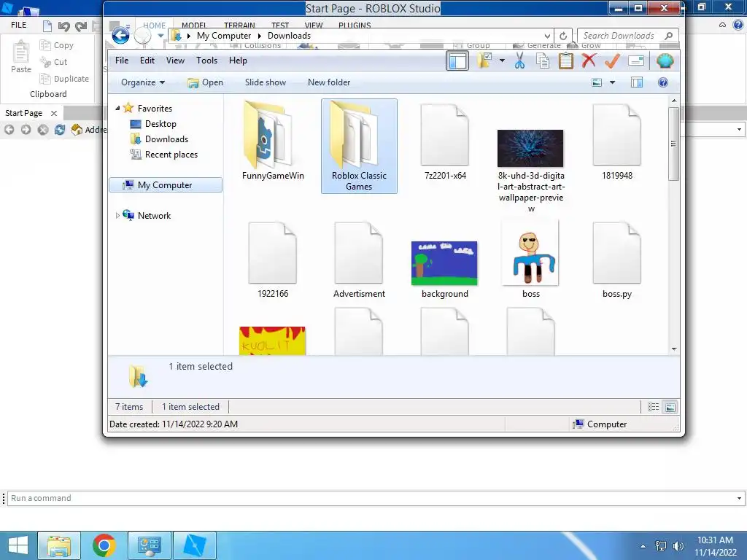This screenshot has height=560, width=747.
Task: Click the red X Delete icon
Action: (x=589, y=61)
